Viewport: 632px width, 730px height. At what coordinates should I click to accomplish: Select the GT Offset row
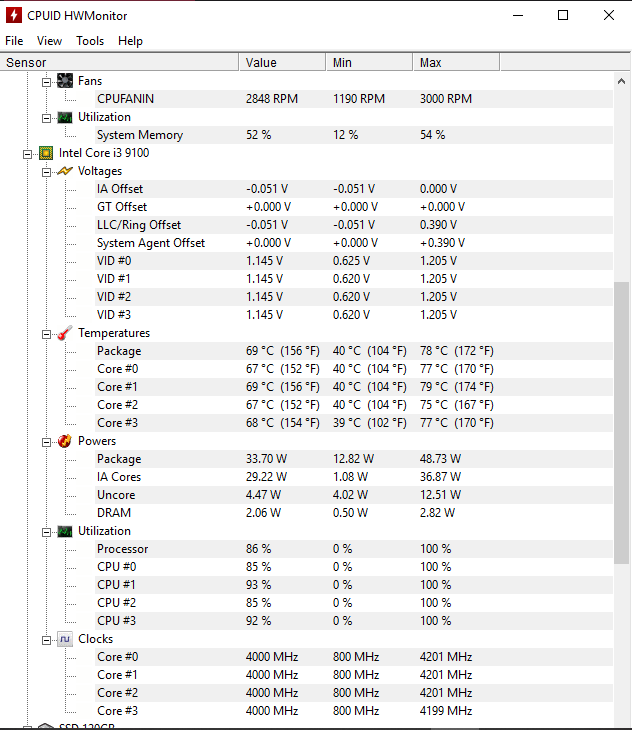coord(354,207)
